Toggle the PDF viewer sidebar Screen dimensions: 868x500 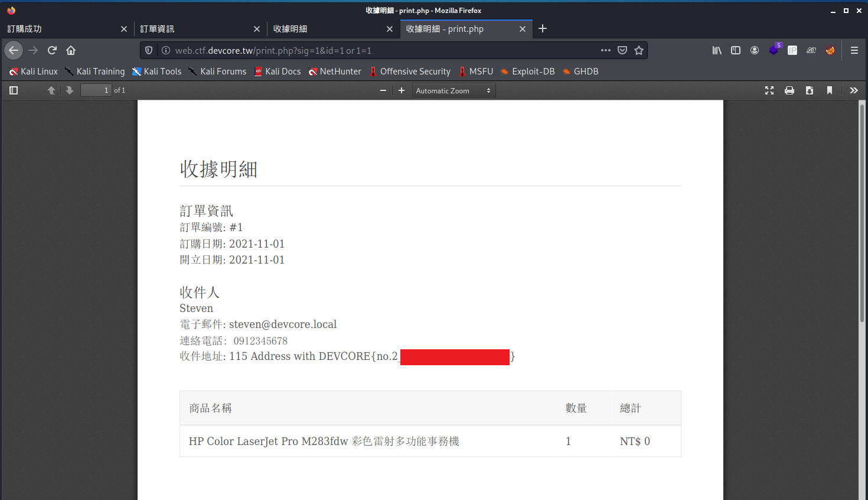[14, 90]
